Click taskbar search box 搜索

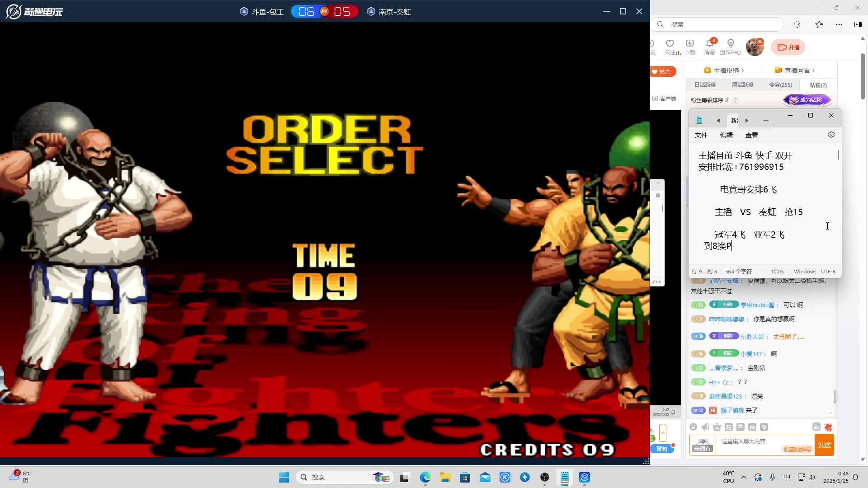tap(344, 477)
